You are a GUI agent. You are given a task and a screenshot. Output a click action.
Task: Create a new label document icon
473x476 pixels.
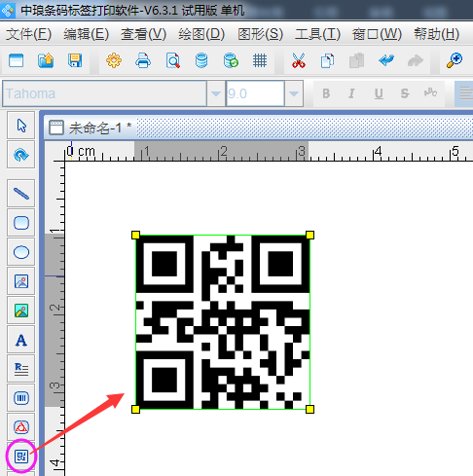click(x=17, y=60)
